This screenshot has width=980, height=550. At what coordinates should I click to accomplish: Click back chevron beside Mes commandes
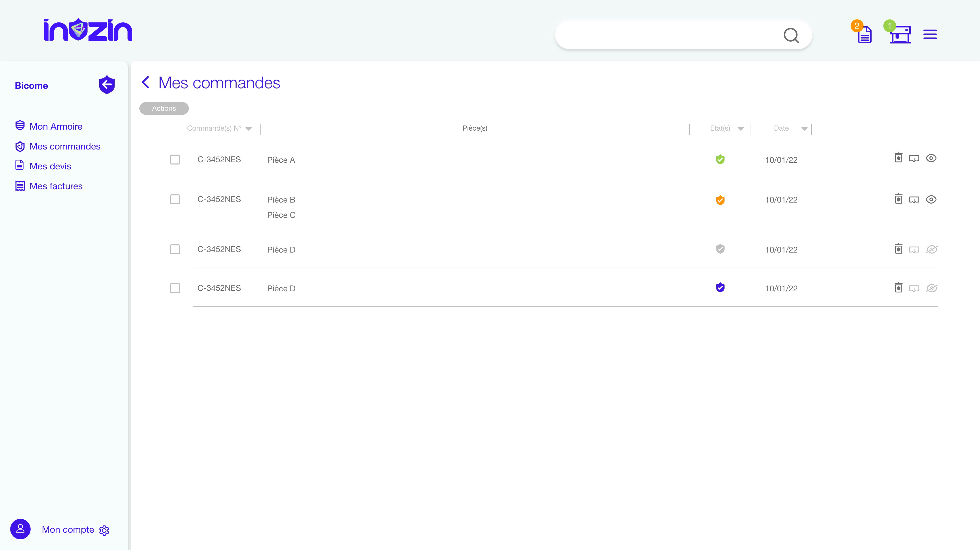click(145, 82)
